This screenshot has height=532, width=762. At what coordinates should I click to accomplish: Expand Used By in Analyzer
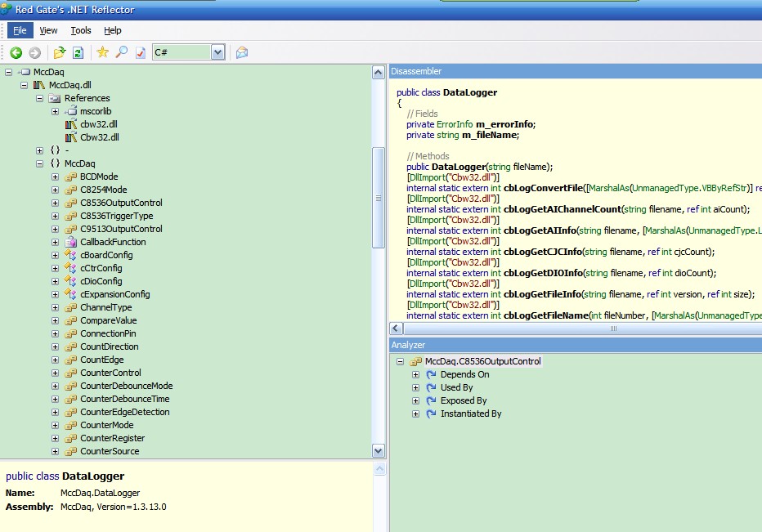coord(415,387)
